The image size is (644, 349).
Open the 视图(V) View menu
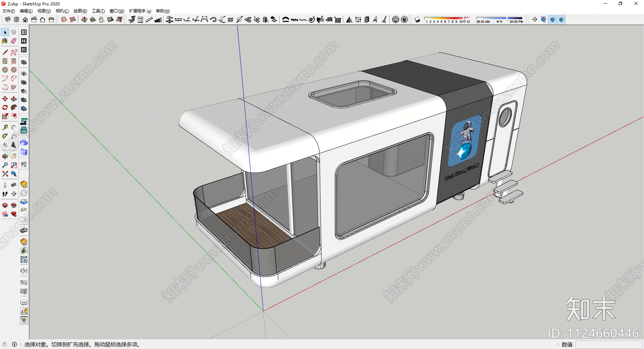[x=44, y=11]
